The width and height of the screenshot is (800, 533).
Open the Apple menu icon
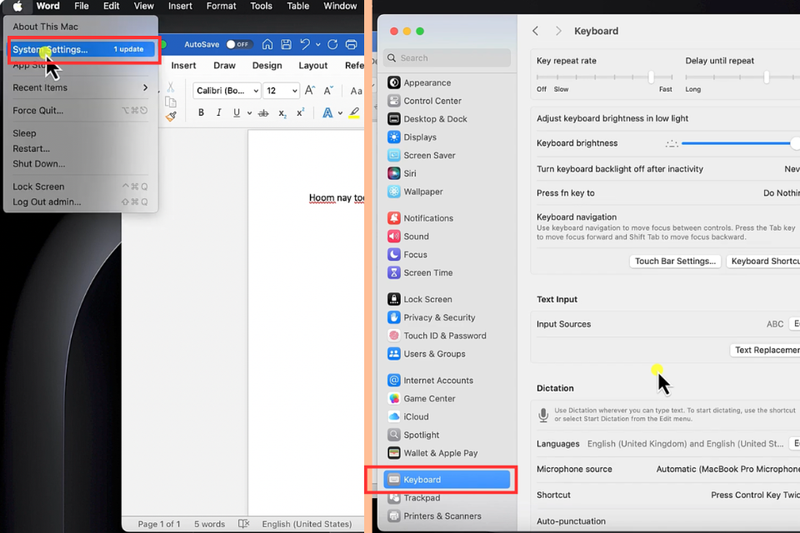(x=17, y=6)
